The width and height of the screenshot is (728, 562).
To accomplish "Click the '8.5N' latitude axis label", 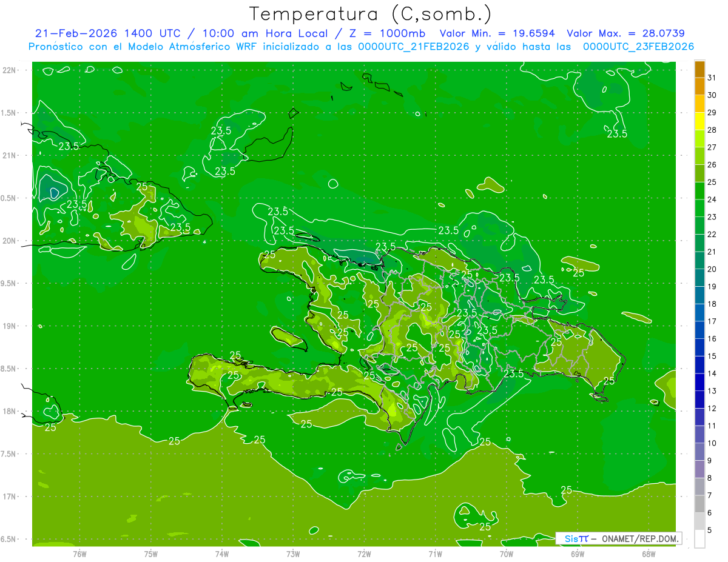I will point(8,369).
